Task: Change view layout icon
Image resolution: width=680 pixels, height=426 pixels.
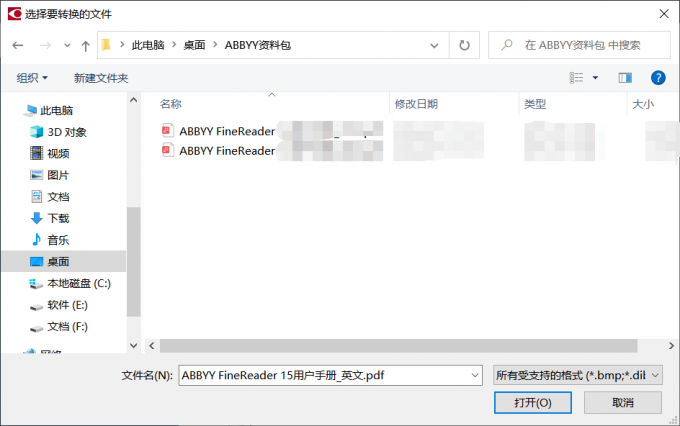Action: click(x=576, y=78)
